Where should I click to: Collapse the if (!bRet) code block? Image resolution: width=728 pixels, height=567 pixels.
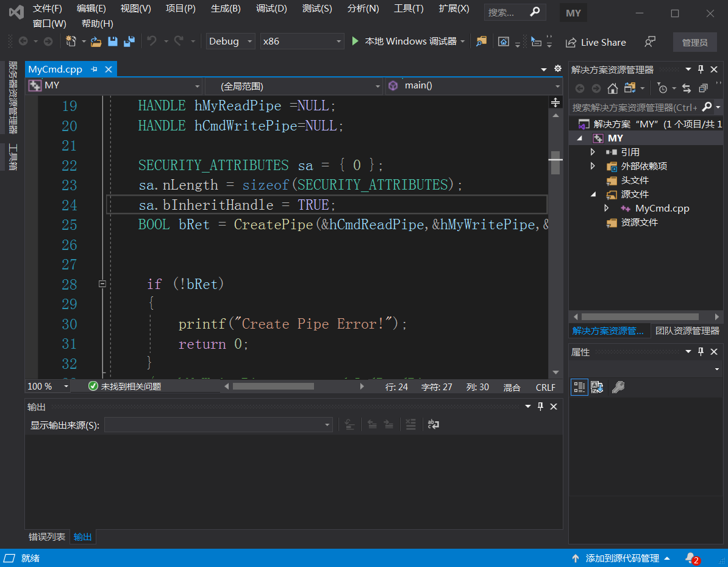click(x=102, y=283)
